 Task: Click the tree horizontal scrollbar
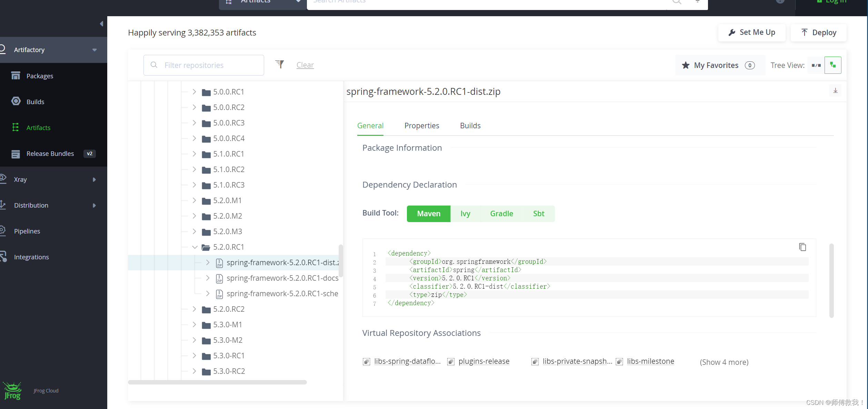pyautogui.click(x=217, y=382)
